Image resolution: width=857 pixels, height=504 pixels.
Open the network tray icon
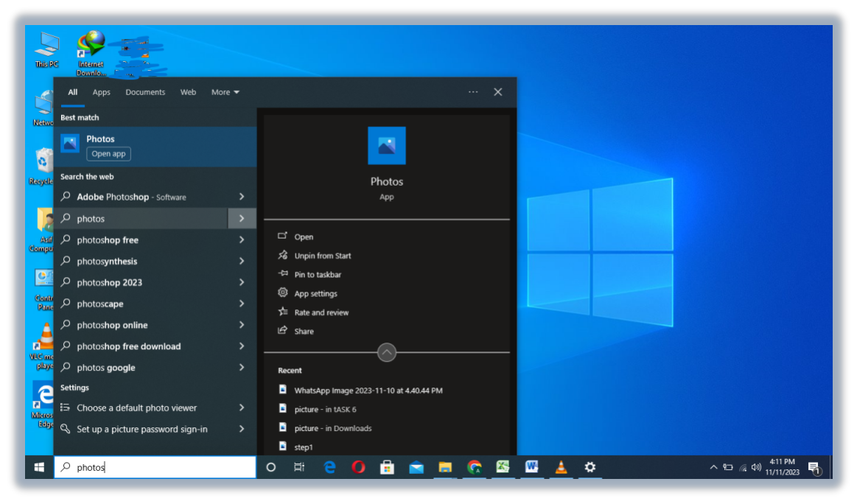(x=743, y=467)
